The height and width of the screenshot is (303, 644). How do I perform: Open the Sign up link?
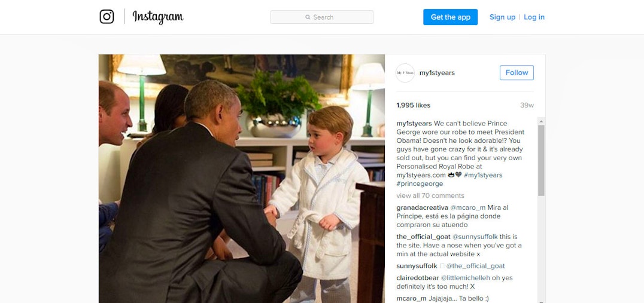pyautogui.click(x=502, y=17)
